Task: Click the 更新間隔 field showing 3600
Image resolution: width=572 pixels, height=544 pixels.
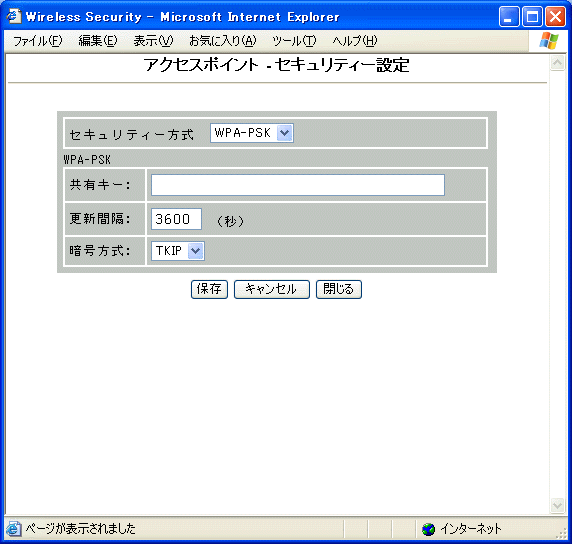Action: coord(177,219)
